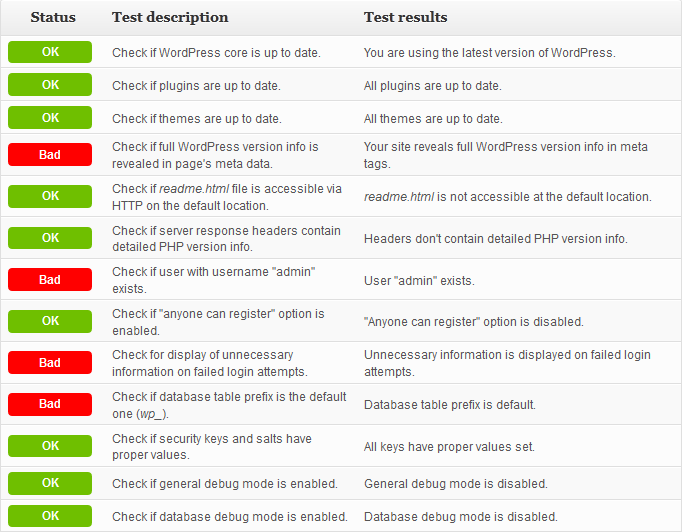This screenshot has width=682, height=532.
Task: Click Bad badge for database table prefix
Action: [50, 405]
